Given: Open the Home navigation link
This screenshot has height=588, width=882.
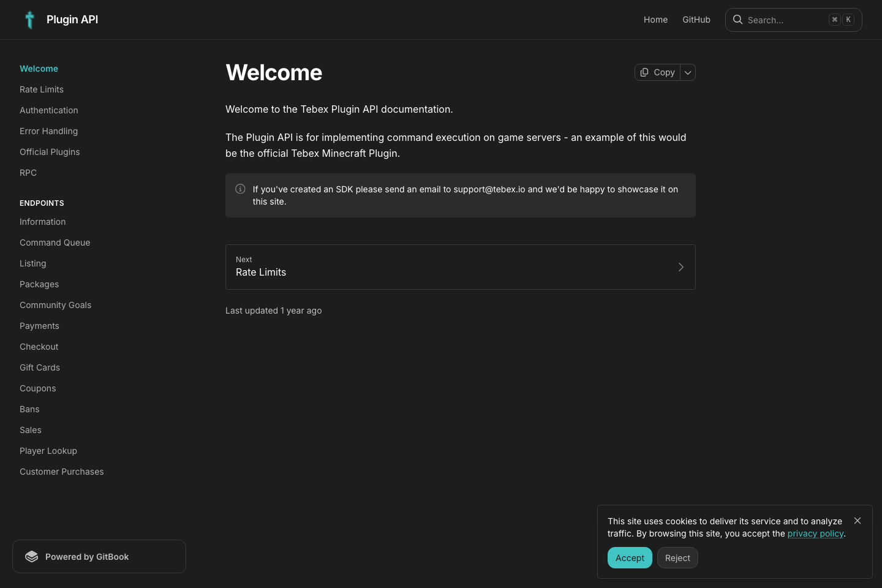Looking at the screenshot, I should [655, 20].
